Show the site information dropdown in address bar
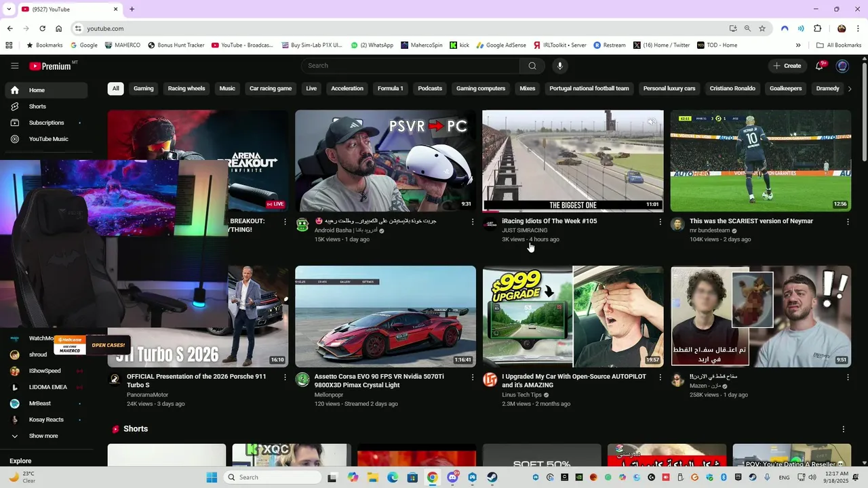868x488 pixels. tap(78, 28)
